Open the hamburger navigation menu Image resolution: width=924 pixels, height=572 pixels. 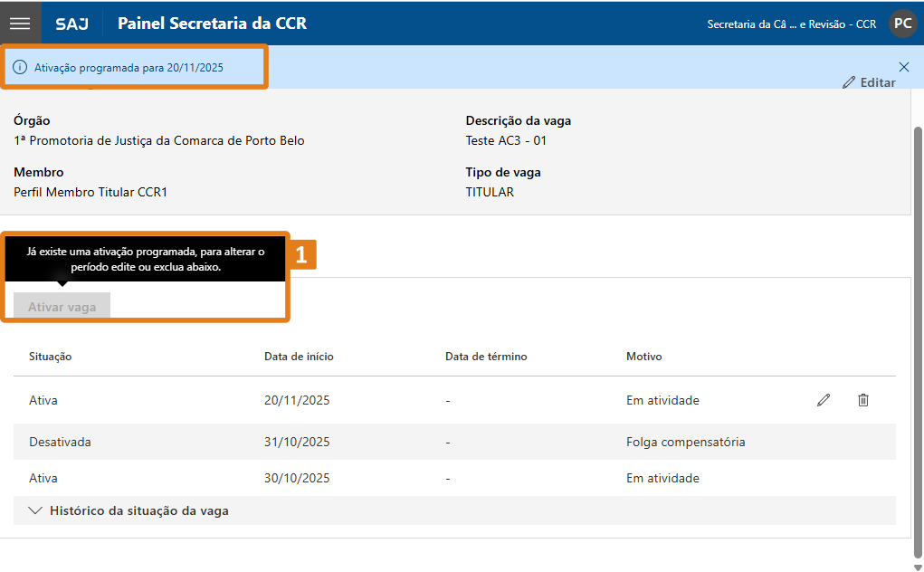20,24
